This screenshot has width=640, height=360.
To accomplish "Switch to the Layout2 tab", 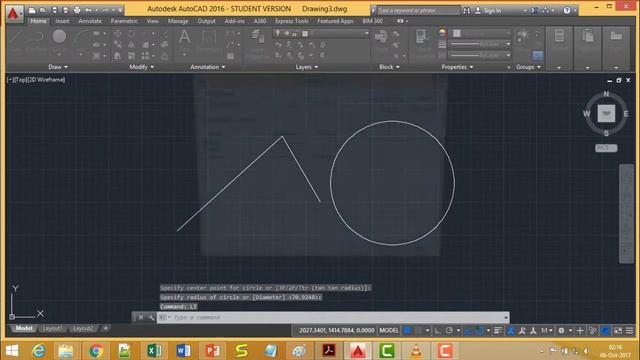I will (x=82, y=328).
